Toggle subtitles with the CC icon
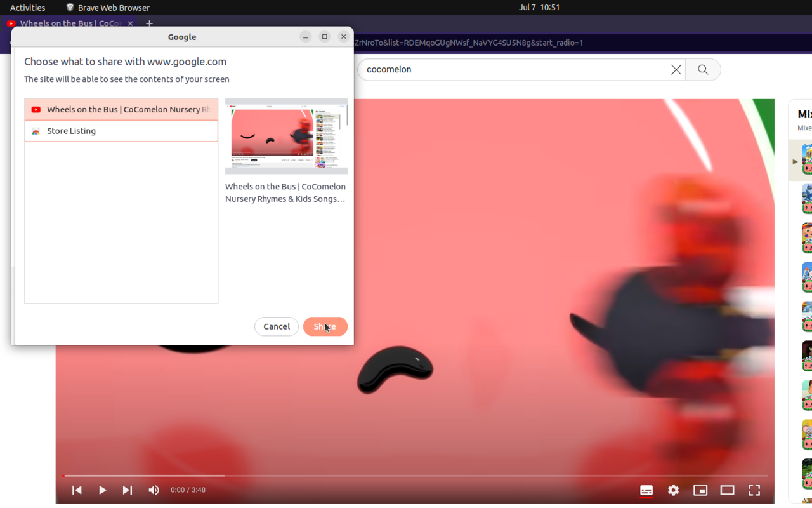Screen dimensions: 812x508 646,490
